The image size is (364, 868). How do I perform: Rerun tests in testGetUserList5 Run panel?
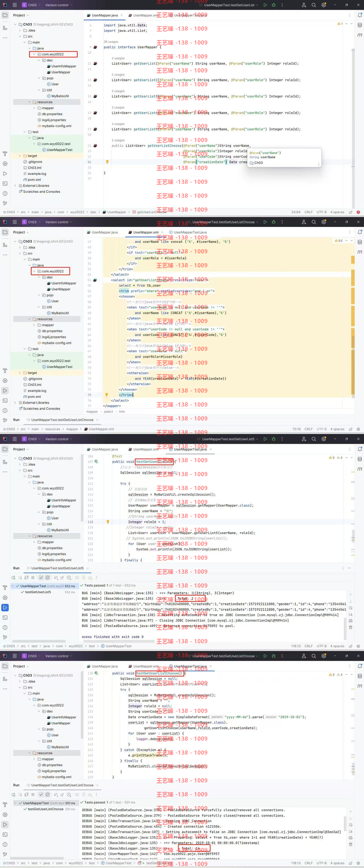[x=13, y=578]
